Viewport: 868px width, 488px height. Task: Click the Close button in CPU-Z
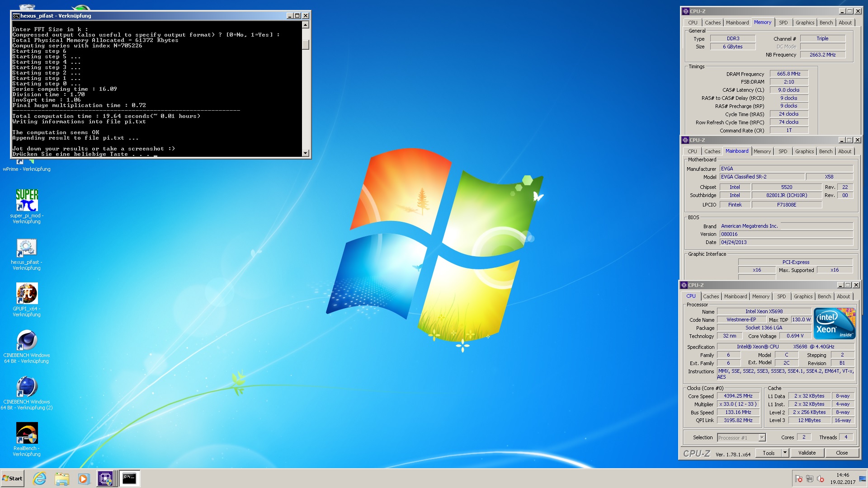(842, 453)
